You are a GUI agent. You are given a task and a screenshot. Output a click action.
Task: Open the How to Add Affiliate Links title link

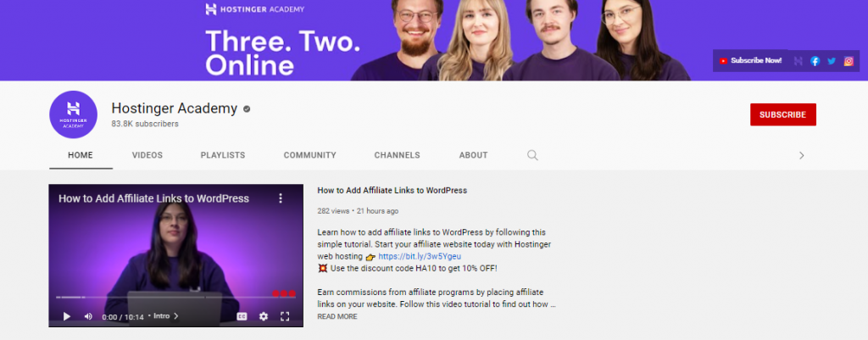392,191
